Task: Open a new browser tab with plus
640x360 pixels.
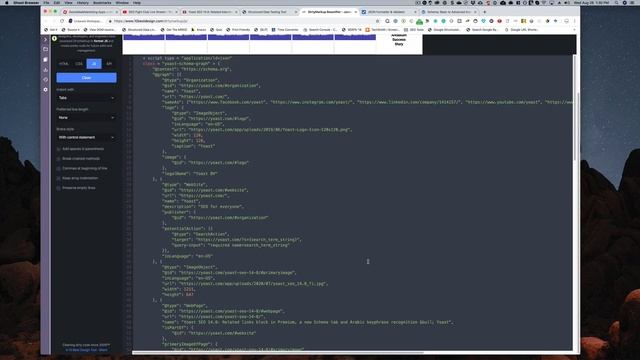Action: coord(484,12)
